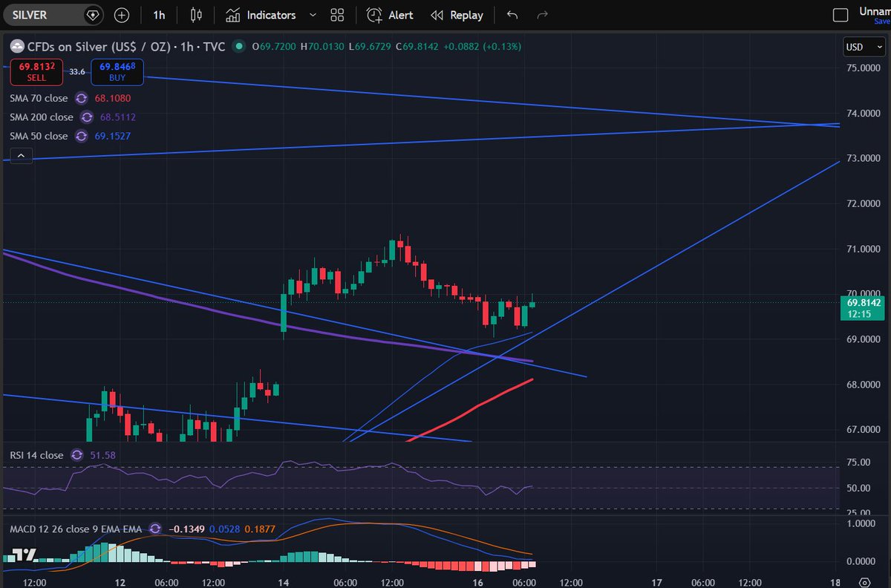Click the 68.0000 price scale label

tap(864, 385)
